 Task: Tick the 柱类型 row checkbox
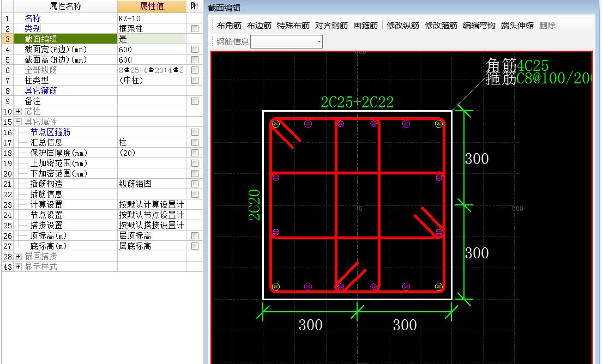(x=195, y=80)
